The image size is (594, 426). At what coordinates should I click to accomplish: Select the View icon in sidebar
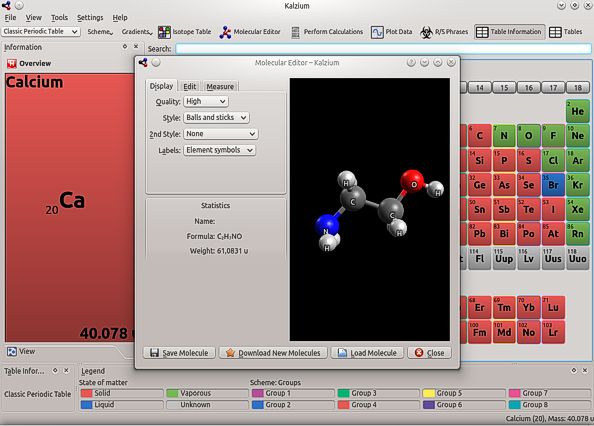tap(12, 351)
